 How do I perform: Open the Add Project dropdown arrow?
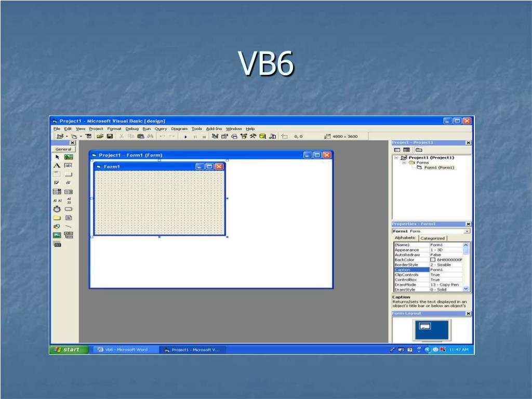66,137
